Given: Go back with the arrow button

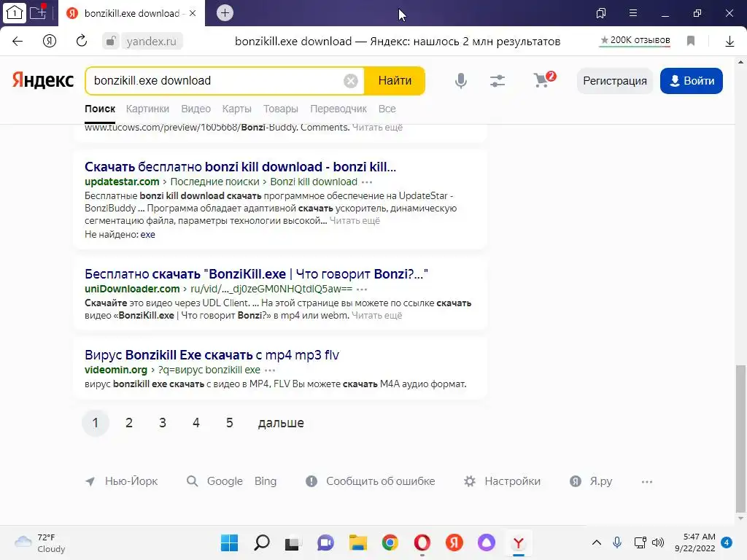Looking at the screenshot, I should pos(18,41).
